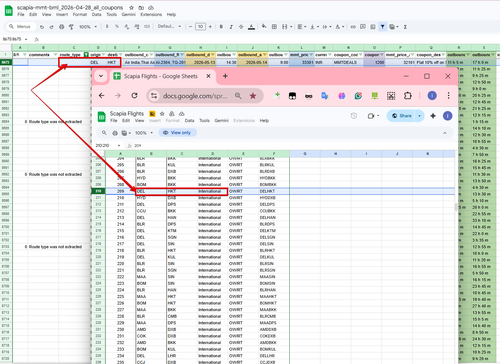Collapse toolbar with up chevron
This screenshot has height=364, width=500.
(x=444, y=133)
